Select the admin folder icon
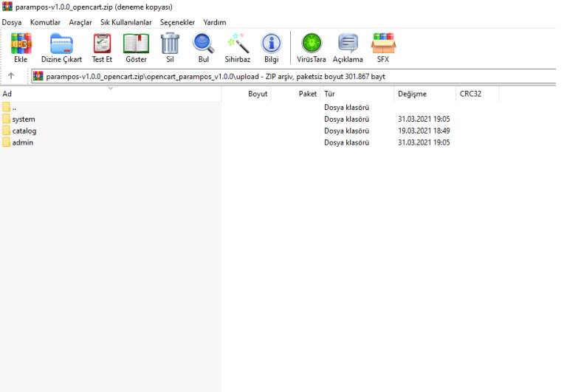 [x=6, y=142]
